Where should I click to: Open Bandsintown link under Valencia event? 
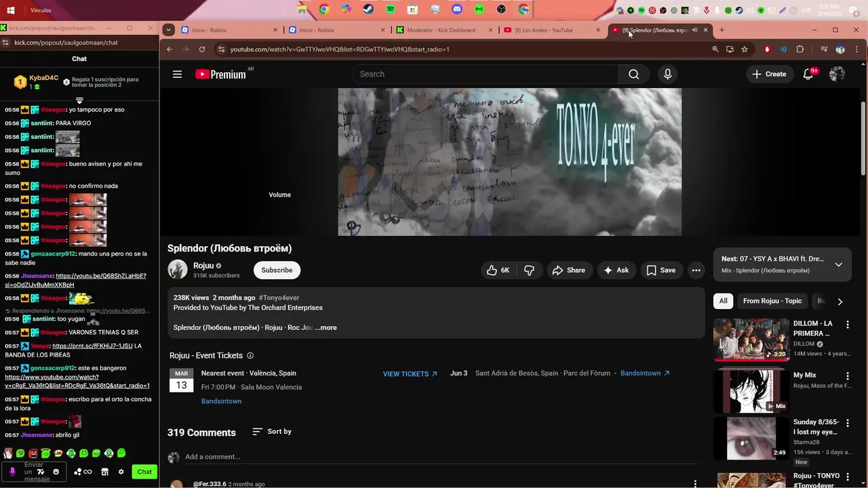point(221,401)
